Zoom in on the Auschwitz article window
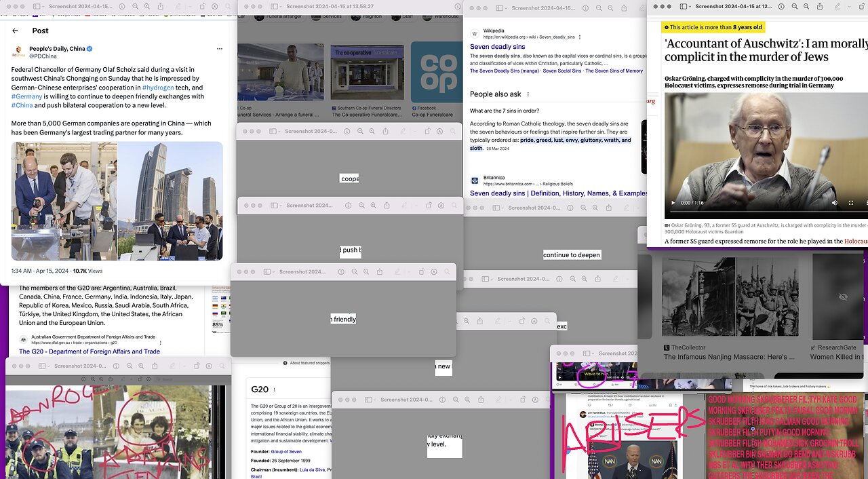Image resolution: width=868 pixels, height=479 pixels. tap(806, 7)
